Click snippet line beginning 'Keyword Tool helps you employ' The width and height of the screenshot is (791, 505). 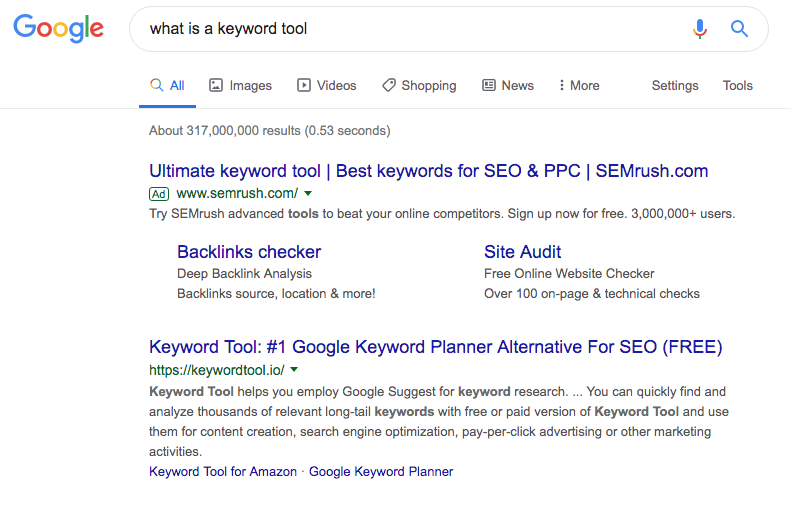437,391
